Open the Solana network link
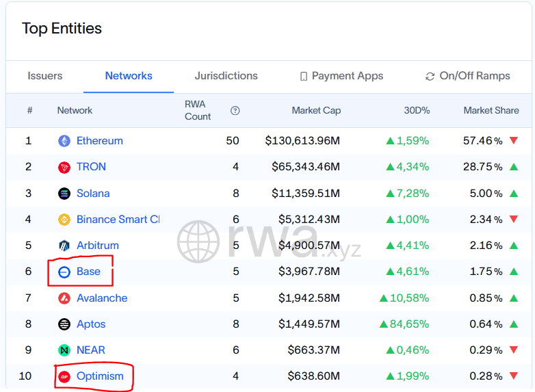This screenshot has height=392, width=535. point(93,193)
